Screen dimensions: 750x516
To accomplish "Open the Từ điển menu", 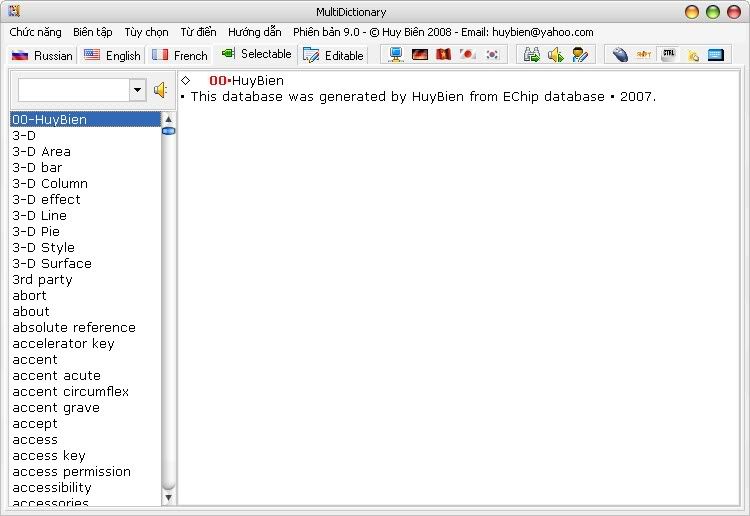I will tap(198, 32).
